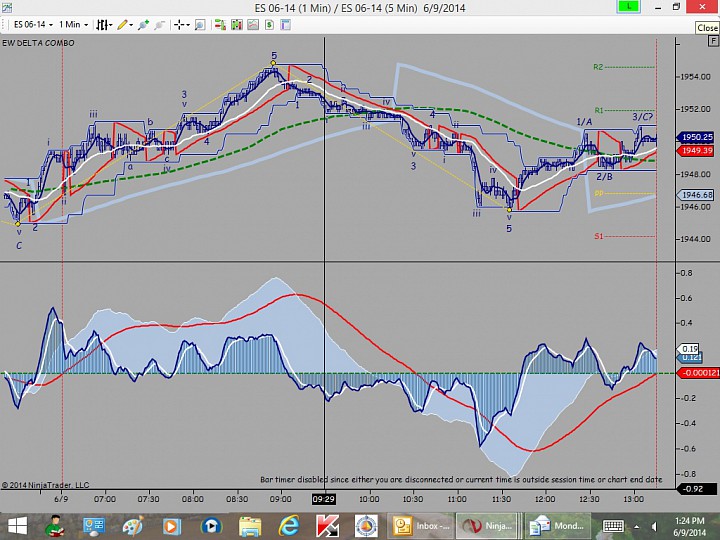
Task: Open Internet Explorer from taskbar
Action: (x=289, y=526)
